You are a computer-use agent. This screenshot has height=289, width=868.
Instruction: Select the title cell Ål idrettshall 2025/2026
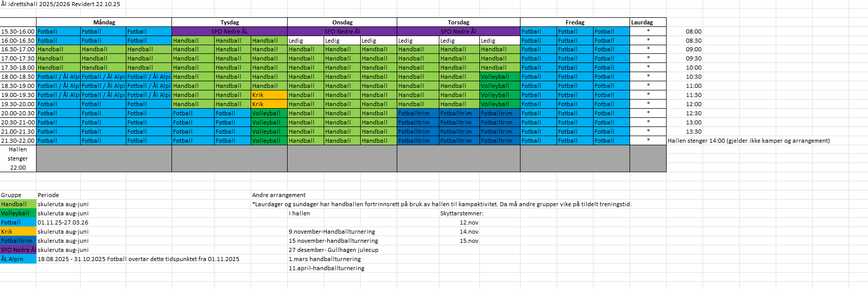[x=60, y=4]
